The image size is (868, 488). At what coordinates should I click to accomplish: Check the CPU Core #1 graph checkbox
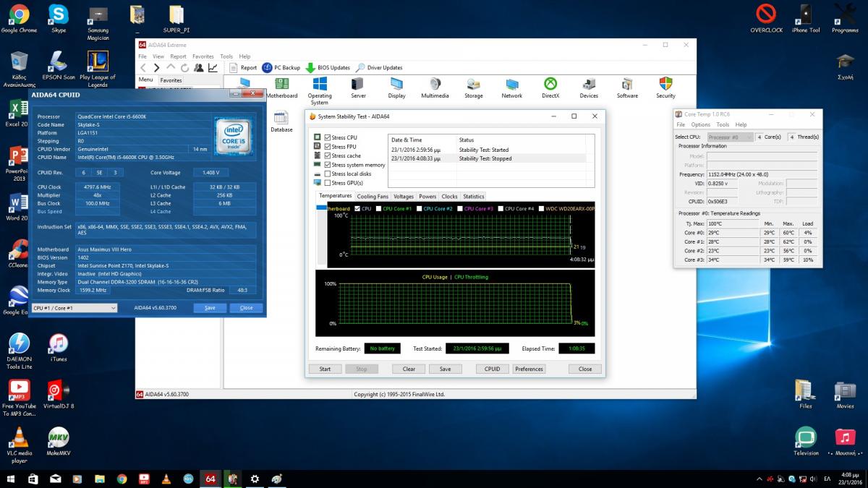[378, 209]
